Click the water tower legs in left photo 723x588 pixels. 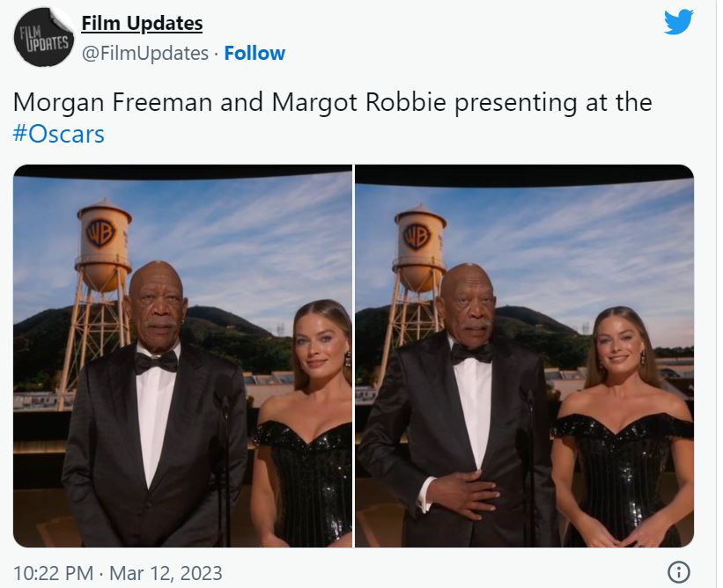[x=92, y=334]
